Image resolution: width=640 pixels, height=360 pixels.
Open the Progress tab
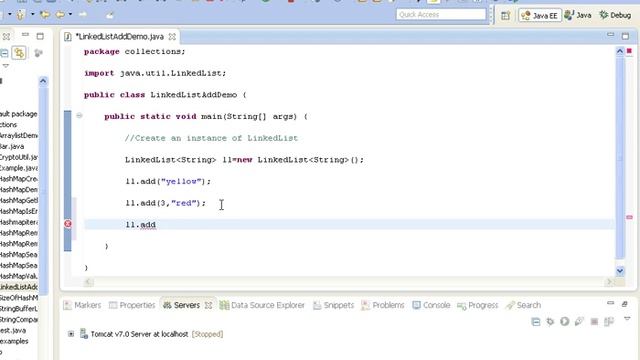[478, 305]
